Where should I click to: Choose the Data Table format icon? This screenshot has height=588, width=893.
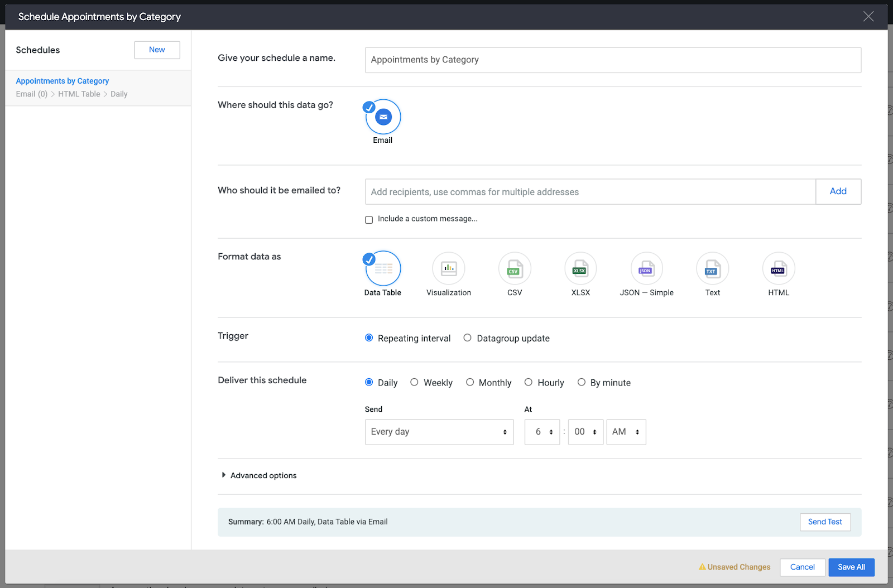coord(383,269)
